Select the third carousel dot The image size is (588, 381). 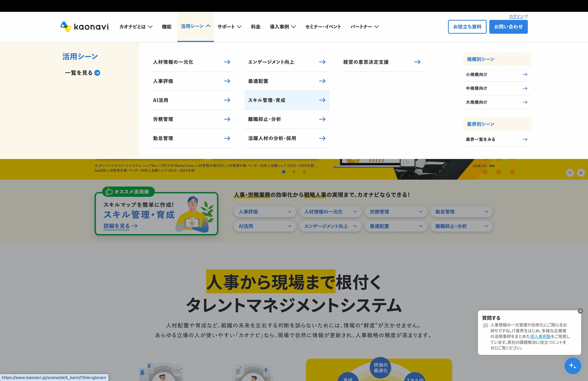304,171
